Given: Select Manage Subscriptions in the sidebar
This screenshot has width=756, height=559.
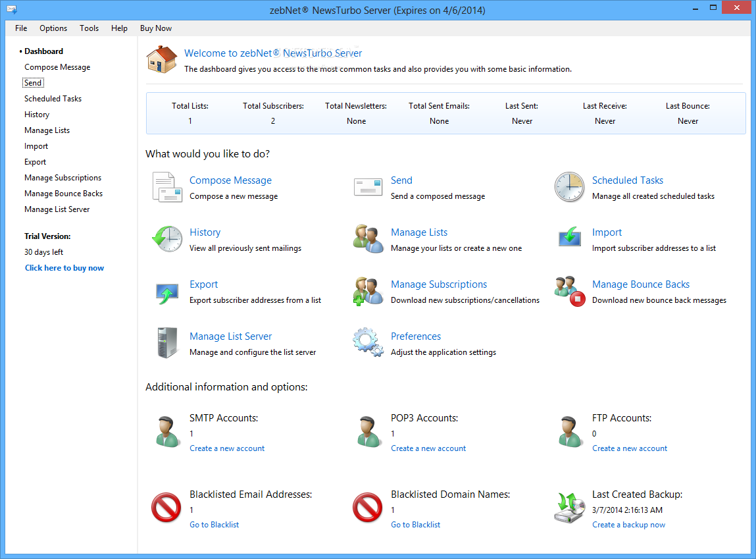Looking at the screenshot, I should [63, 178].
